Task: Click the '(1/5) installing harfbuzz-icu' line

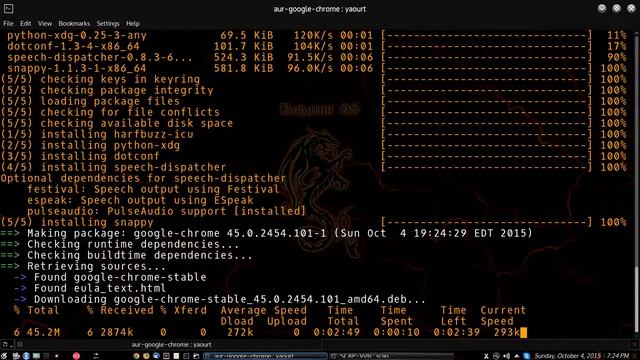Action: [97, 134]
